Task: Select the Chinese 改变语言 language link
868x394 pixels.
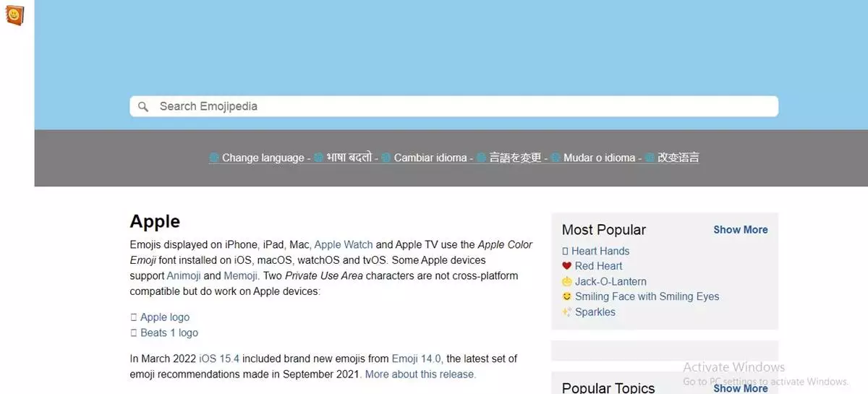Action: 678,158
